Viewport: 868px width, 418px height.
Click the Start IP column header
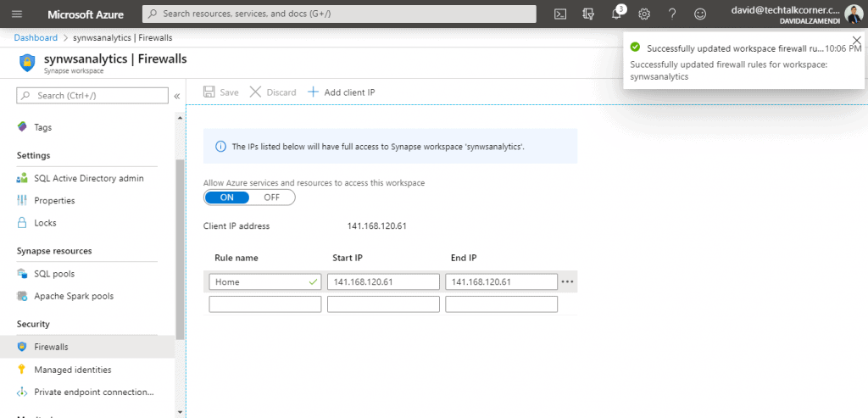coord(348,258)
